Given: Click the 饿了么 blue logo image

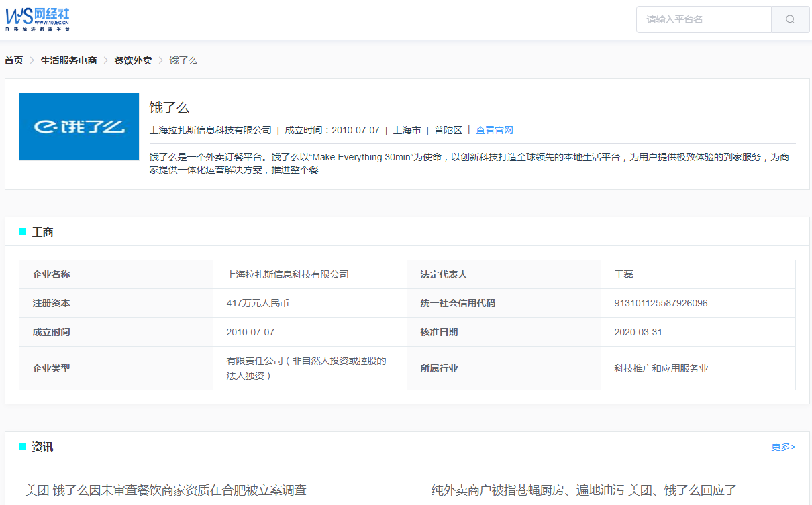Looking at the screenshot, I should coord(79,127).
